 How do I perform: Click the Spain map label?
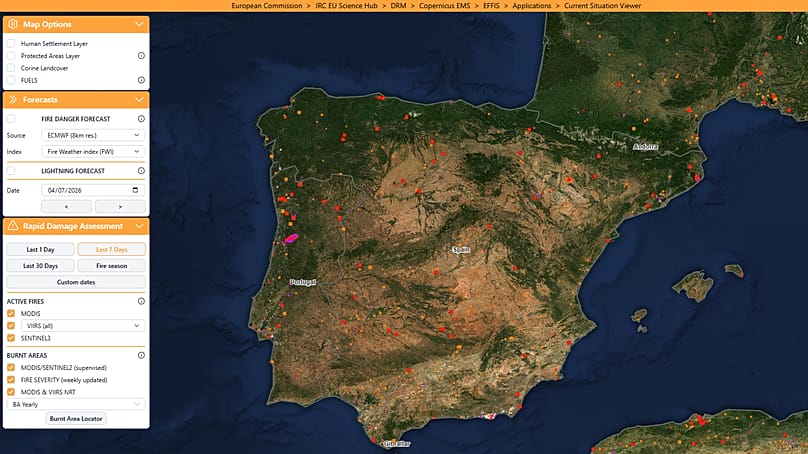coord(461,249)
